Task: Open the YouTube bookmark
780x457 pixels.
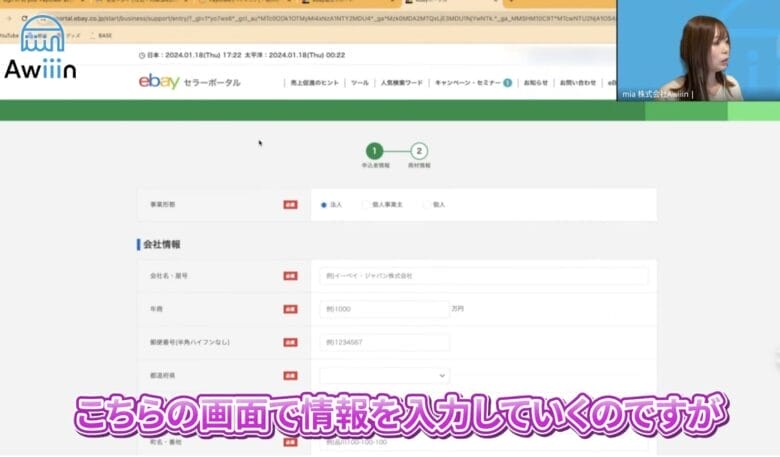Action: (9, 36)
